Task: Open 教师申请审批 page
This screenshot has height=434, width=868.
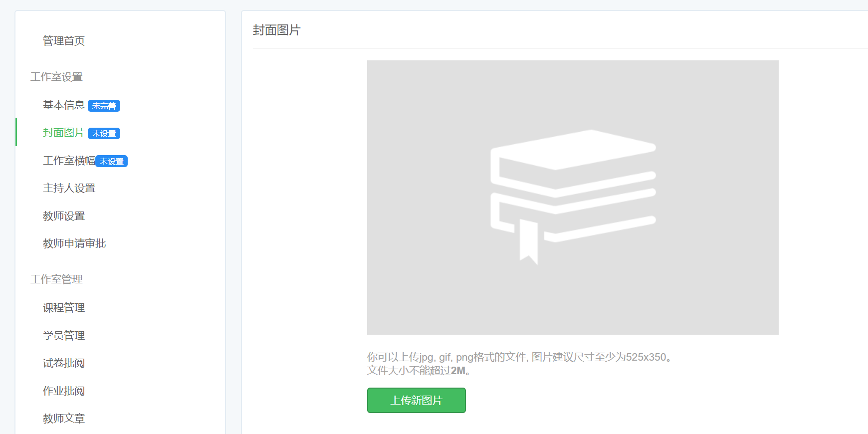Action: pos(74,243)
